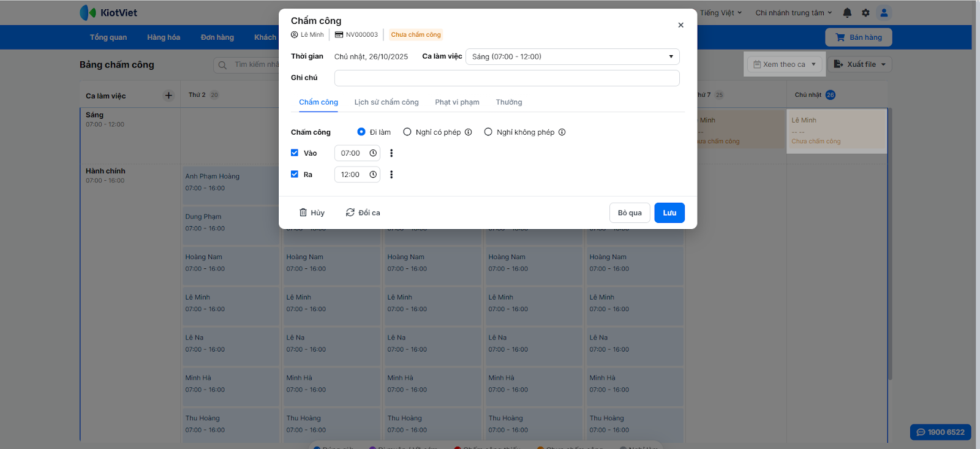This screenshot has width=980, height=449.
Task: Click the Thứ 2 column header
Action: click(x=203, y=95)
